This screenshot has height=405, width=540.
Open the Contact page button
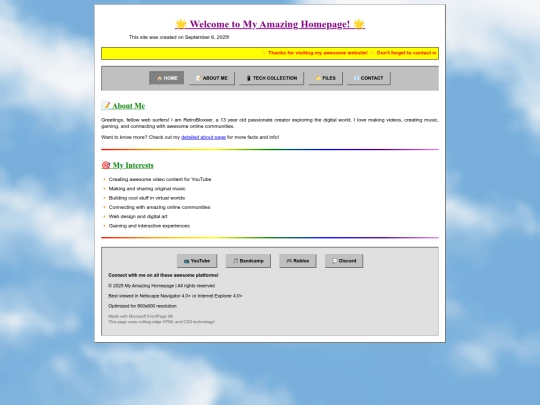pyautogui.click(x=369, y=78)
